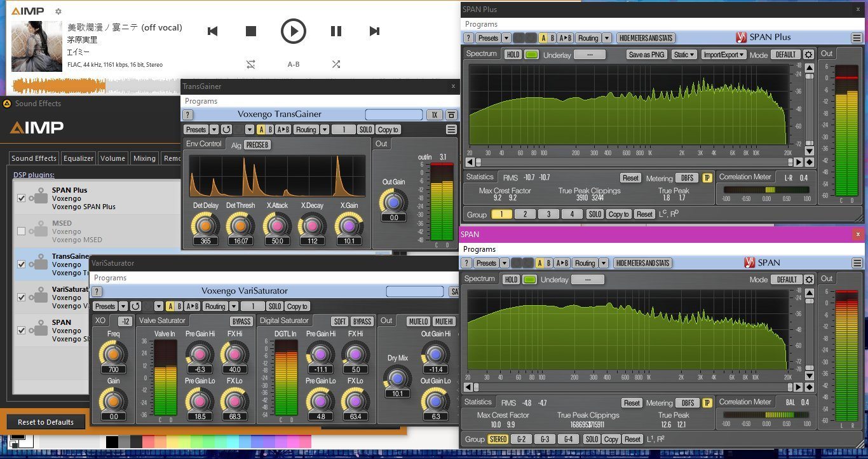Select group 2 in SPAN Plus
This screenshot has width=868, height=459.
click(x=525, y=214)
